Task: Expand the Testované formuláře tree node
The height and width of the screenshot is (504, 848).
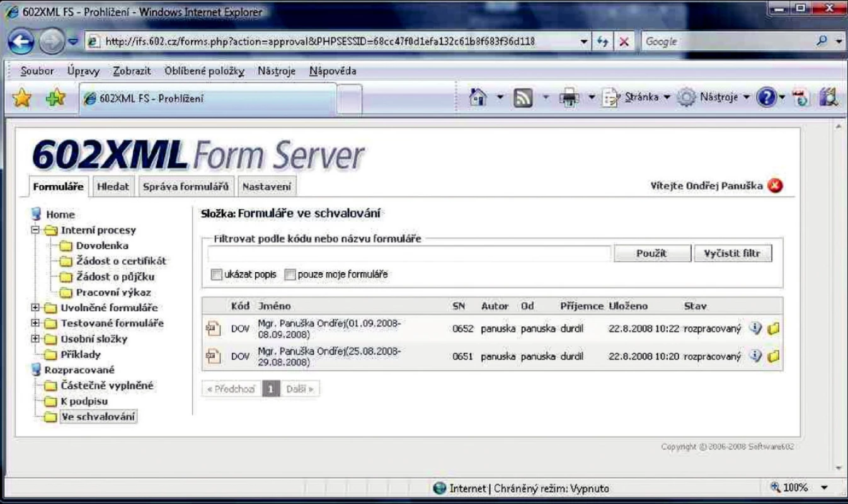Action: coord(36,323)
